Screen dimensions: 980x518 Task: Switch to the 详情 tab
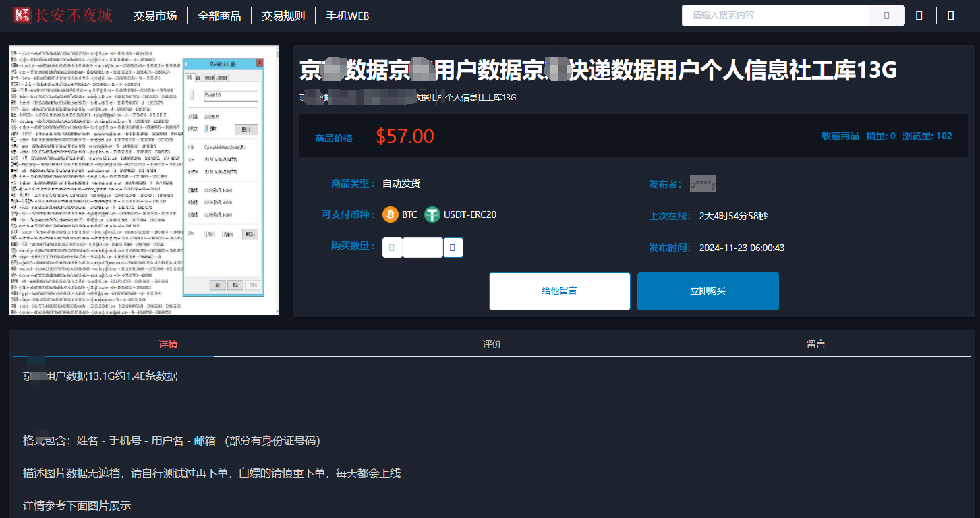pos(168,344)
